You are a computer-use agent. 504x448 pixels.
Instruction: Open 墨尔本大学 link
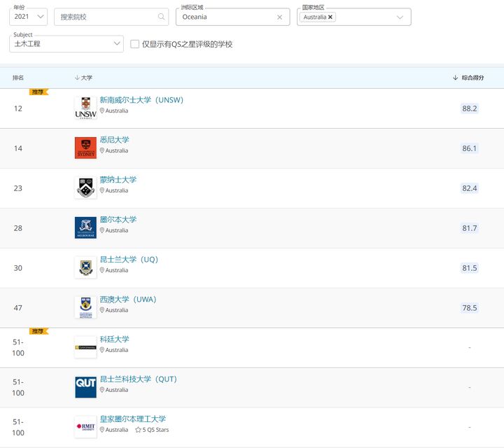(118, 220)
